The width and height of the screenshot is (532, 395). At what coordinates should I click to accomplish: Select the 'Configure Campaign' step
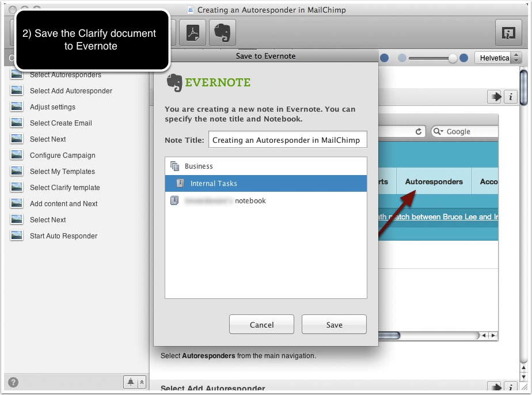[x=62, y=155]
